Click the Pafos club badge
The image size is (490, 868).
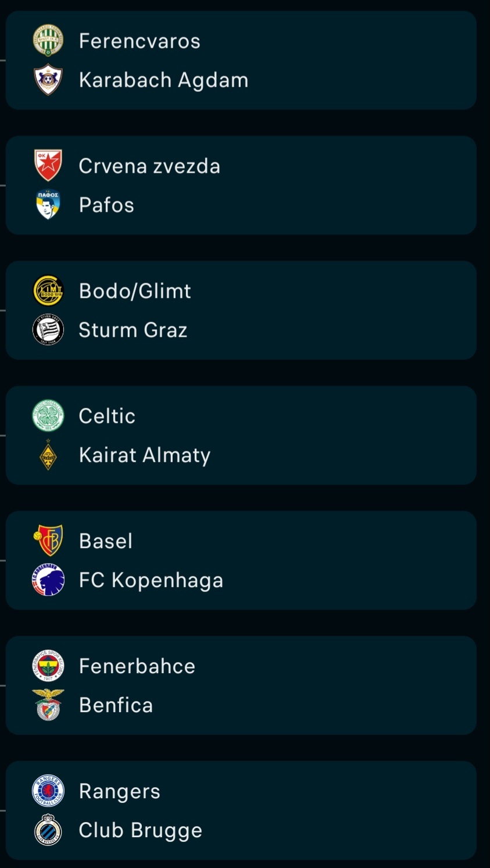point(48,205)
